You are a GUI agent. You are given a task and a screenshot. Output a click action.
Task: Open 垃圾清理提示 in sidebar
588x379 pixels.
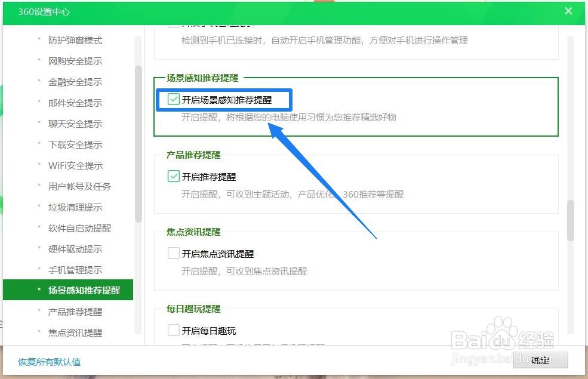[75, 207]
